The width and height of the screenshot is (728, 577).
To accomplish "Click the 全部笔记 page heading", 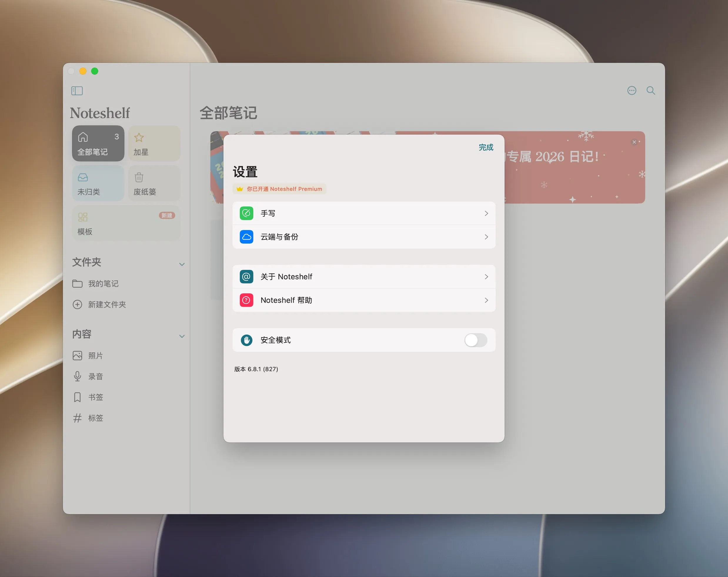I will click(228, 113).
